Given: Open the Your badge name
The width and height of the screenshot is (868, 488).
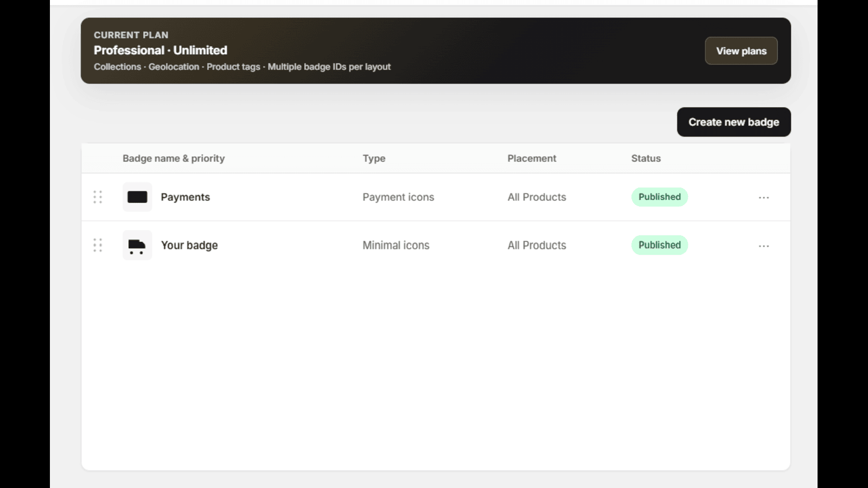Looking at the screenshot, I should [x=189, y=245].
